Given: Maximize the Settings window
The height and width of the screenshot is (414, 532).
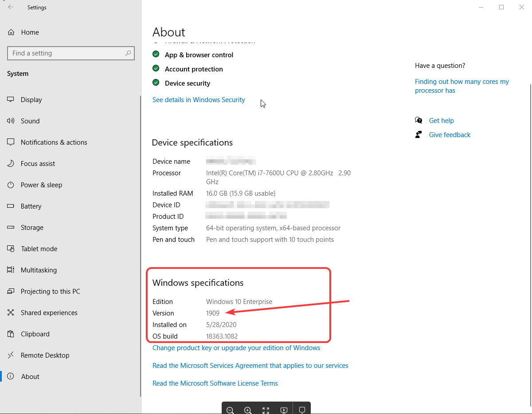Looking at the screenshot, I should coord(501,7).
